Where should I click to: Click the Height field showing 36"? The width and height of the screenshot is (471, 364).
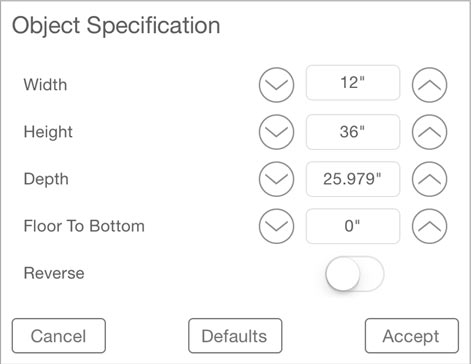(x=353, y=132)
